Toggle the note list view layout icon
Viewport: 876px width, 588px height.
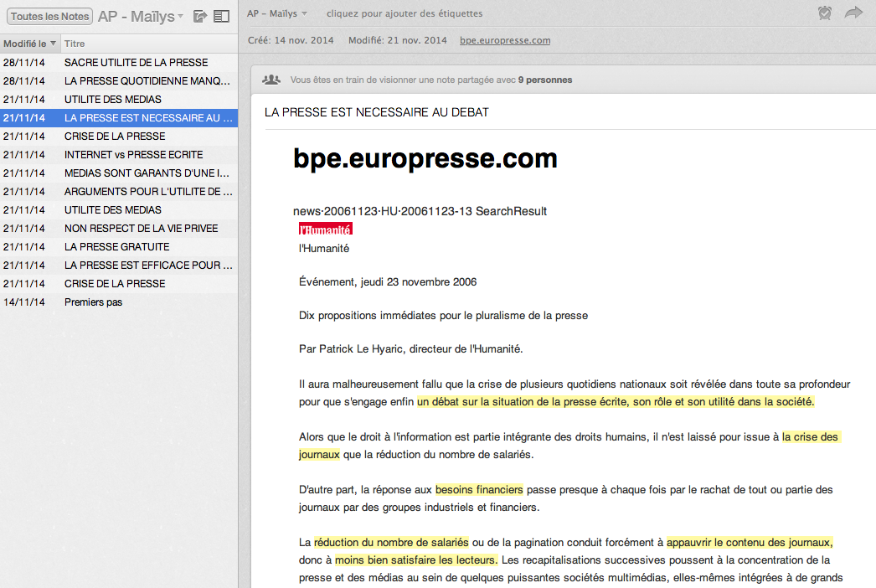(x=221, y=16)
